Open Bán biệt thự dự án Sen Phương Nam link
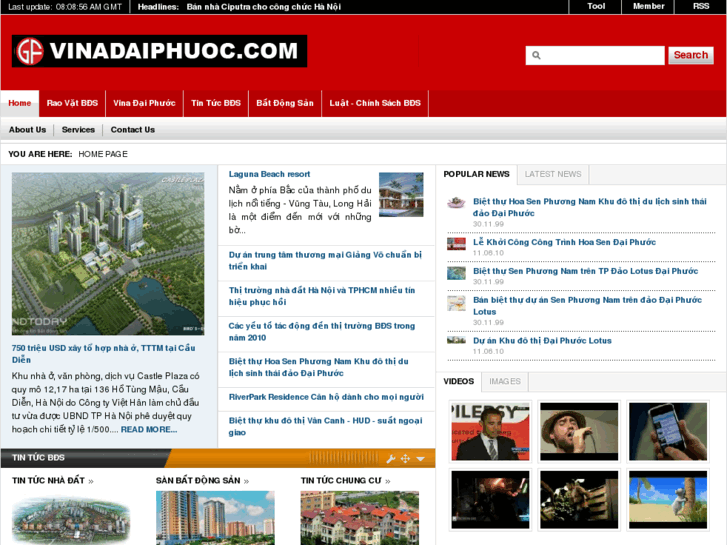The width and height of the screenshot is (727, 545). pos(587,306)
